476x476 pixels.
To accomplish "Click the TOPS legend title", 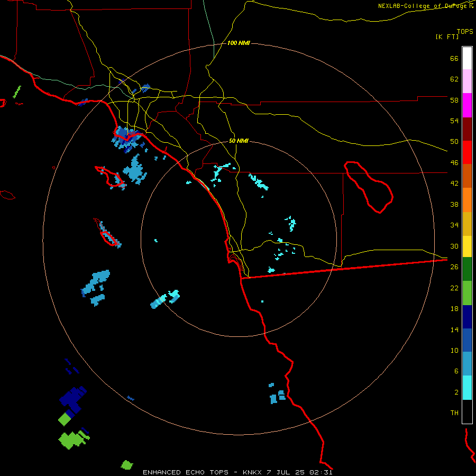I will point(465,32).
